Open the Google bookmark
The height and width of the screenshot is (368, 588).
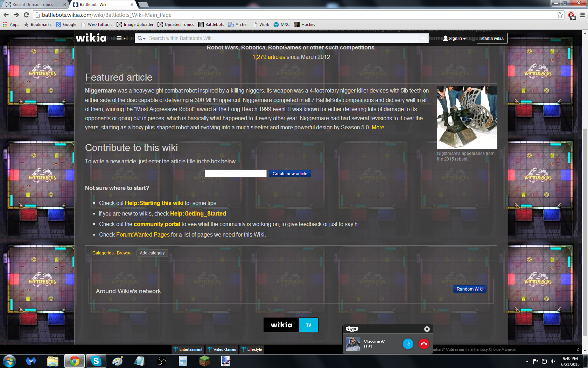(66, 25)
